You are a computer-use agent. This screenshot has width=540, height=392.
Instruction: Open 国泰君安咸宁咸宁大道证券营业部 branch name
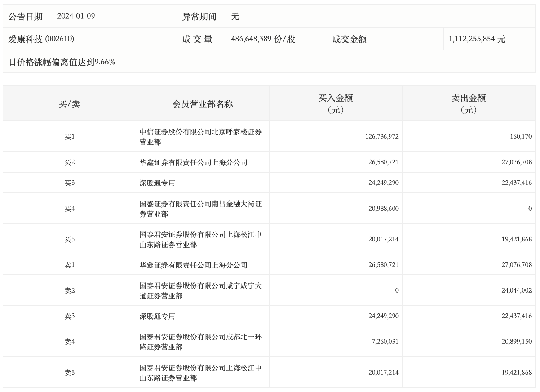pos(201,291)
